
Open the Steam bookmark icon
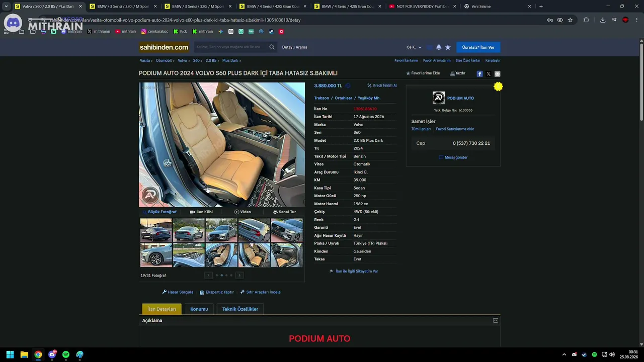click(271, 31)
